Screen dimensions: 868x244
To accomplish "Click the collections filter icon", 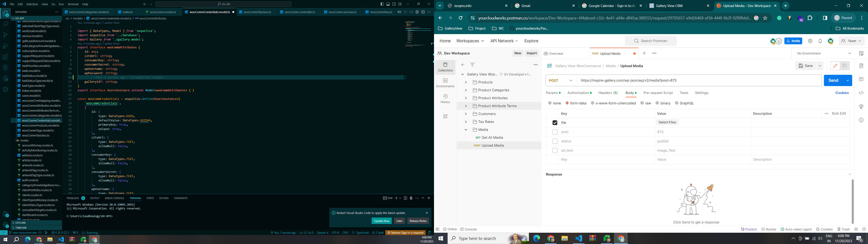I will click(472, 65).
